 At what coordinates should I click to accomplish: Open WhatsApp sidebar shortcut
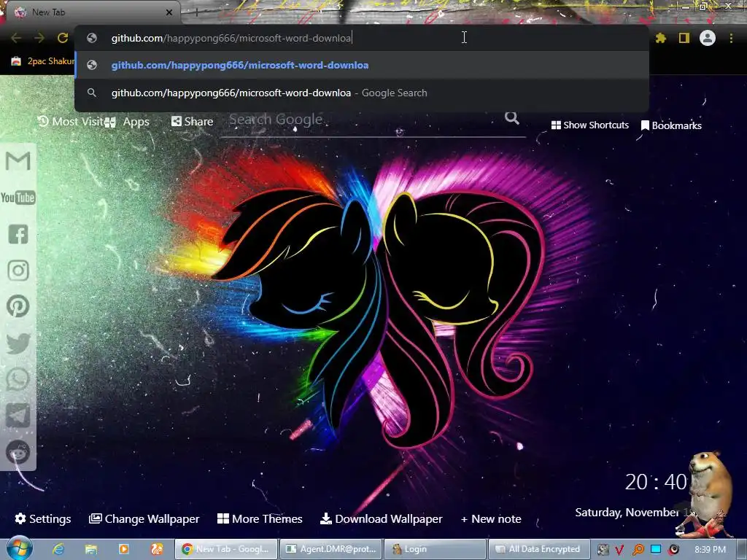tap(18, 379)
